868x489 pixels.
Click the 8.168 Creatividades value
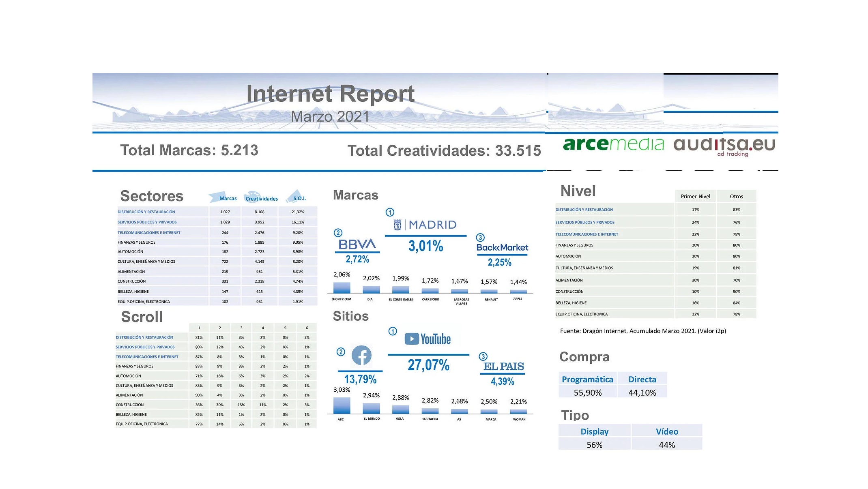pos(260,212)
